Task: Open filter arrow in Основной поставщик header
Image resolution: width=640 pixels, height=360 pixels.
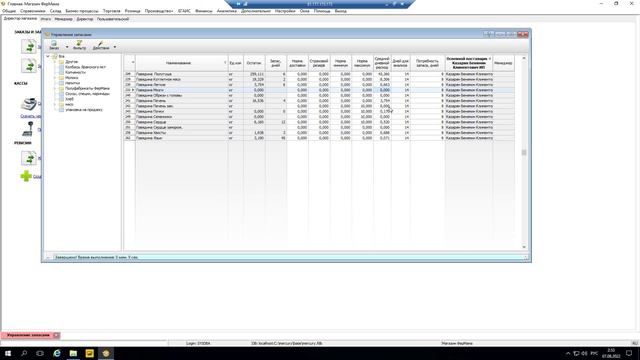Action: point(490,59)
